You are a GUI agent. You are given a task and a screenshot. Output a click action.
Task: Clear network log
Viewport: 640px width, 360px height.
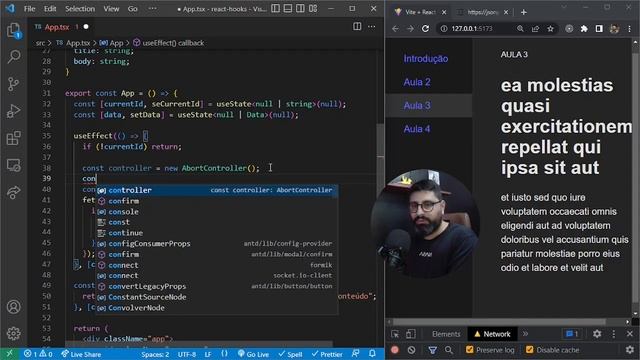tap(411, 350)
